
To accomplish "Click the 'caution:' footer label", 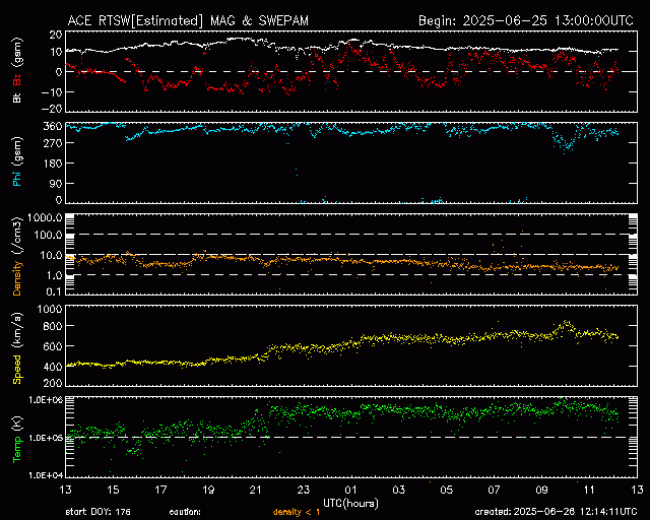I will (x=185, y=512).
